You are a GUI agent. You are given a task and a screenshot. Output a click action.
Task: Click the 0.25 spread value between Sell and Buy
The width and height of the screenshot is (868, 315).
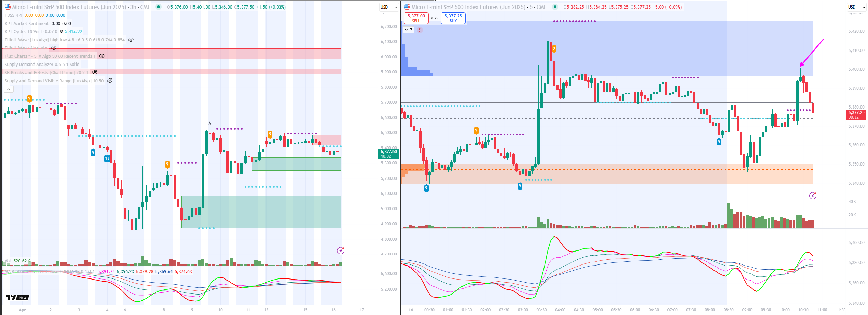(x=435, y=18)
